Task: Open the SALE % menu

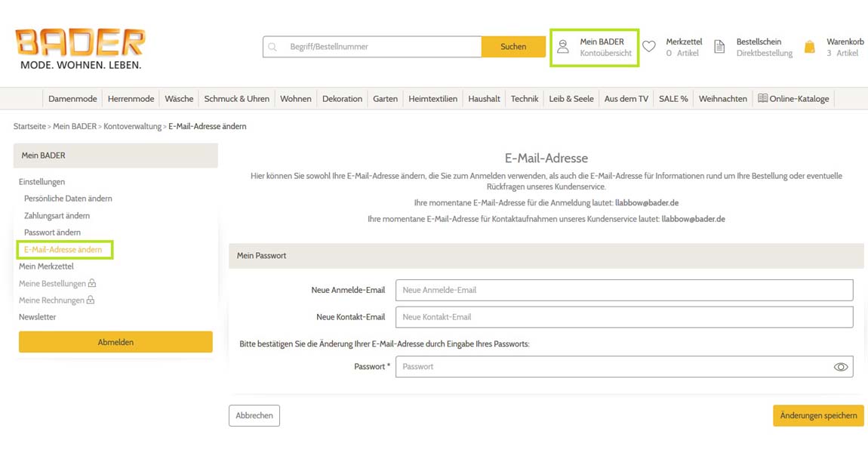Action: click(673, 99)
